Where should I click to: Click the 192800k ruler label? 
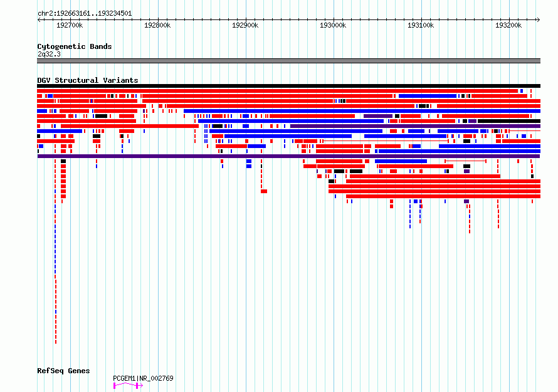point(157,25)
